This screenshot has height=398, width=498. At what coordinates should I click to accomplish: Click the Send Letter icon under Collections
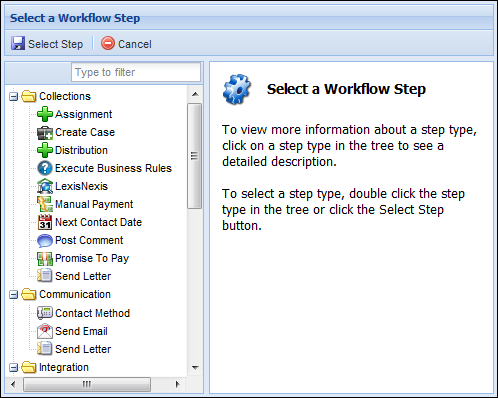(x=45, y=276)
